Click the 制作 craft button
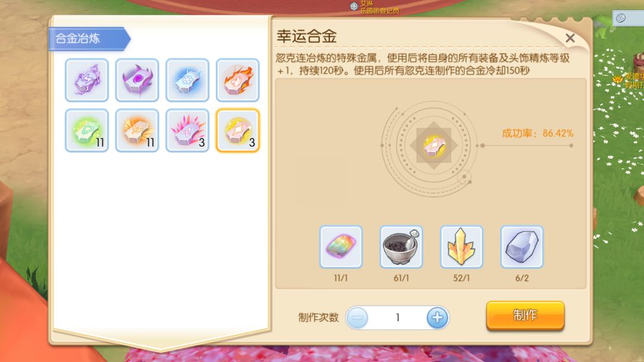The width and height of the screenshot is (644, 362). (x=525, y=315)
